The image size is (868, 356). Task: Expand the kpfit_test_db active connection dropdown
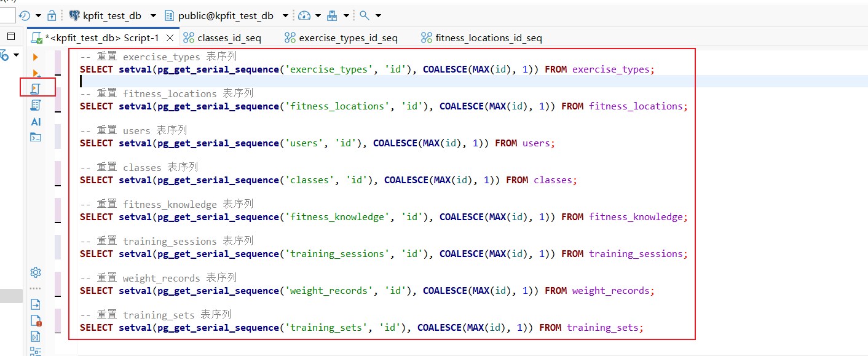(153, 15)
